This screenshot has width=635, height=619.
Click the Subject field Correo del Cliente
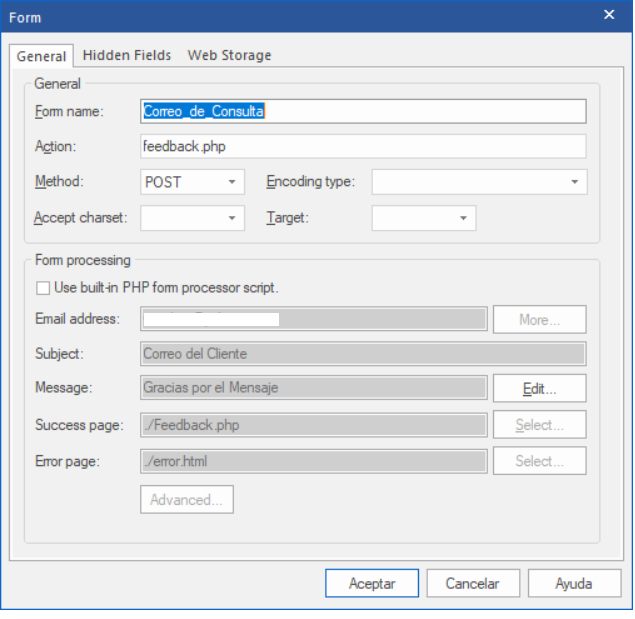coord(363,354)
